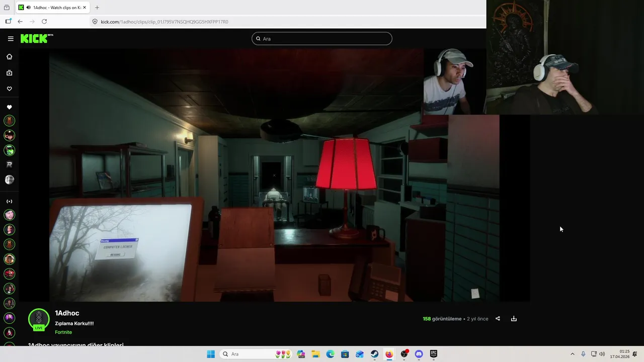
Task: Open Epic Games Launcher from taskbar
Action: click(433, 354)
